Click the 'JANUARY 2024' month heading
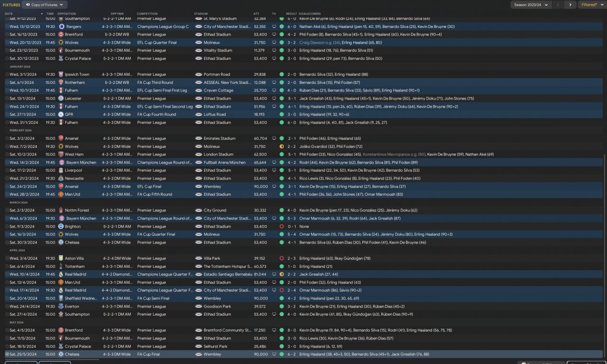Image resolution: width=607 pixels, height=364 pixels. click(x=20, y=67)
